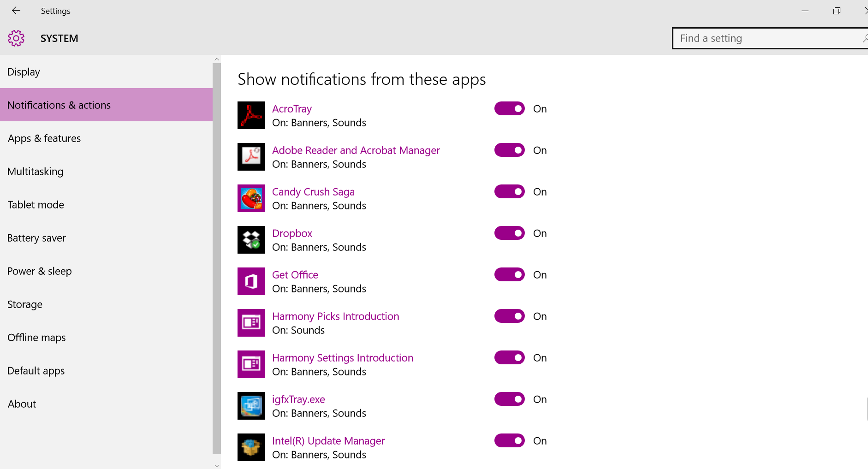Restore down the Settings window
The image size is (868, 469).
[x=837, y=11]
